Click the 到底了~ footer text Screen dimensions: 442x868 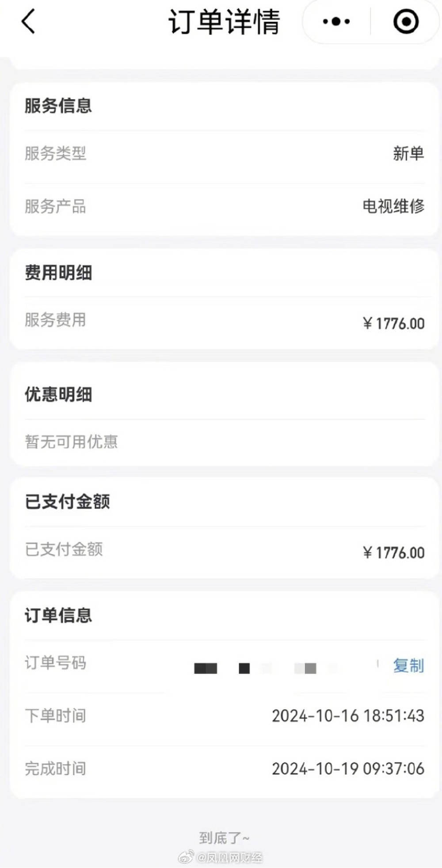(224, 838)
